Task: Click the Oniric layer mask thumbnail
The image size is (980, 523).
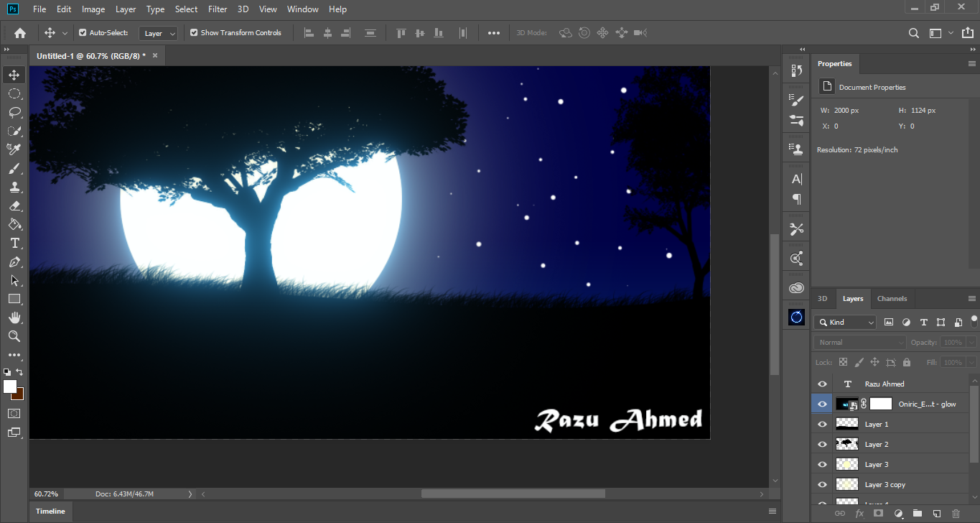Action: pos(881,404)
